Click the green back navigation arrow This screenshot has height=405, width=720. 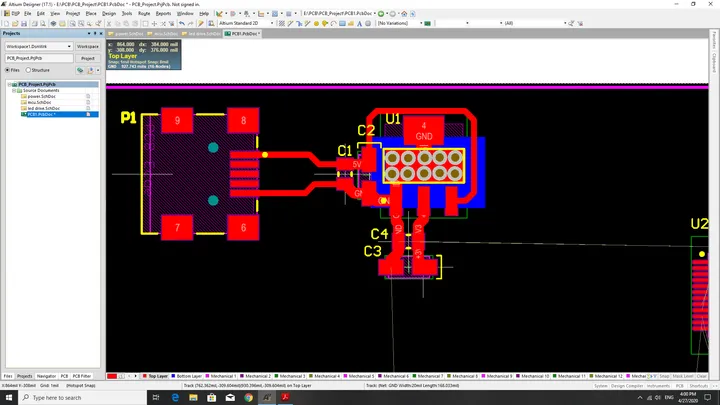point(381,14)
